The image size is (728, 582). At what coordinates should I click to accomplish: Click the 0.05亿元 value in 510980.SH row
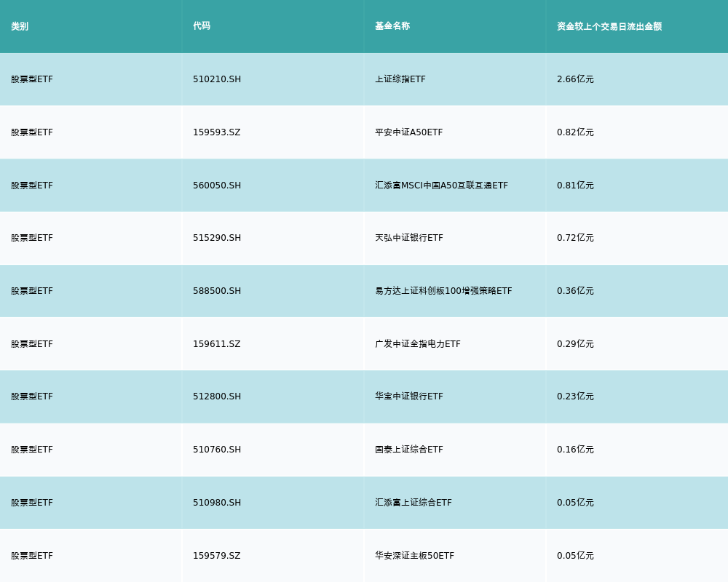[575, 503]
